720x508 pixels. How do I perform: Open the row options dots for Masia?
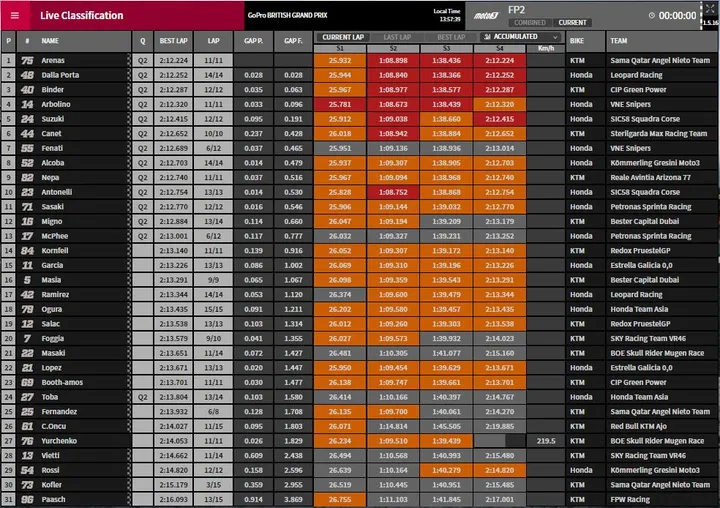129,280
